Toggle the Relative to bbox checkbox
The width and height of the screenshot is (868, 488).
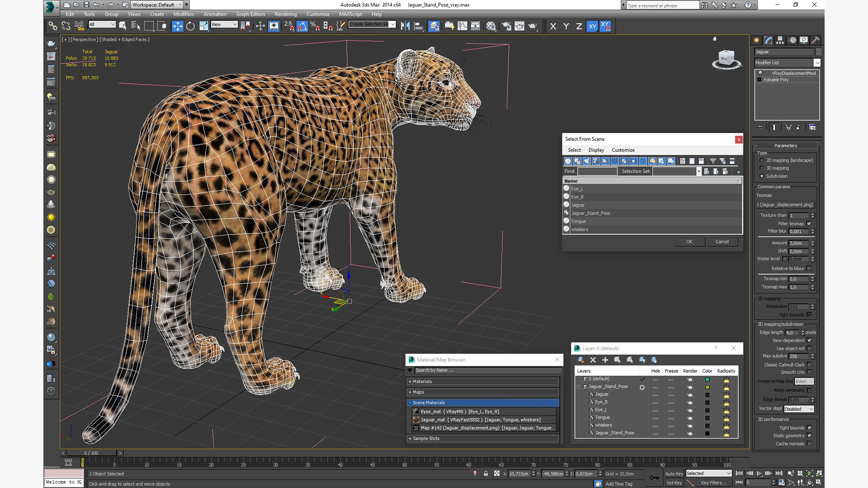pyautogui.click(x=809, y=268)
